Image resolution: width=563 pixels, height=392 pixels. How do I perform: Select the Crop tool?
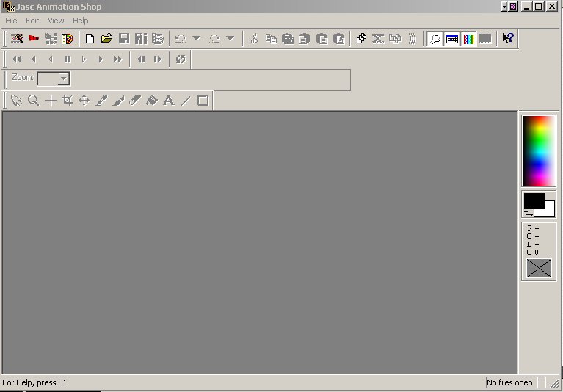[68, 101]
